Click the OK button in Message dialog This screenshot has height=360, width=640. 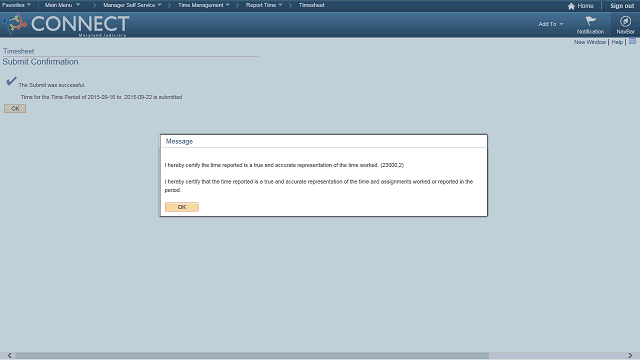coord(182,207)
